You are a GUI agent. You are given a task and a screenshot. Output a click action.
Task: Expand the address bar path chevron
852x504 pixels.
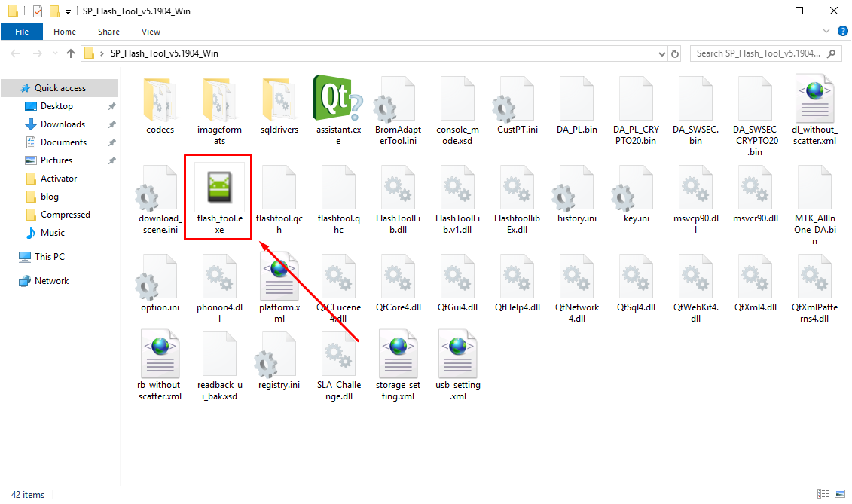pos(102,53)
